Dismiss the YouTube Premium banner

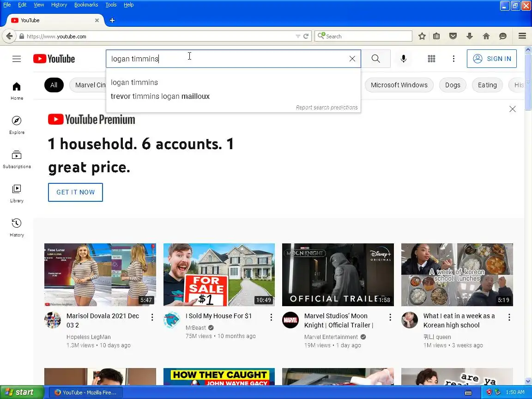coord(512,109)
